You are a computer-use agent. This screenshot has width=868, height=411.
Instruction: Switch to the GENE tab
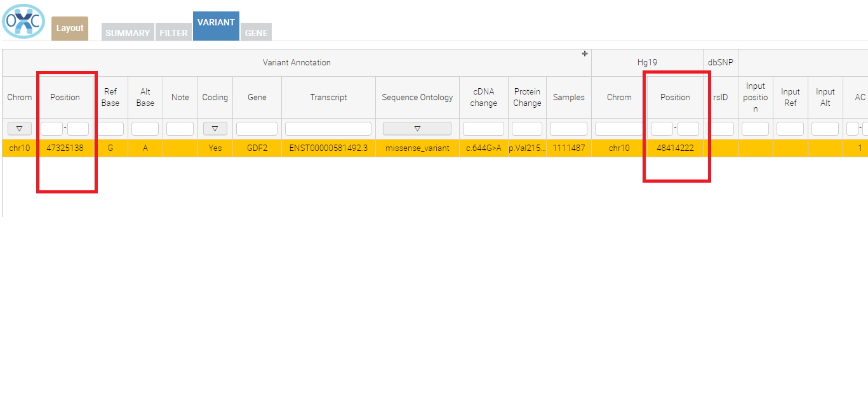tap(256, 32)
